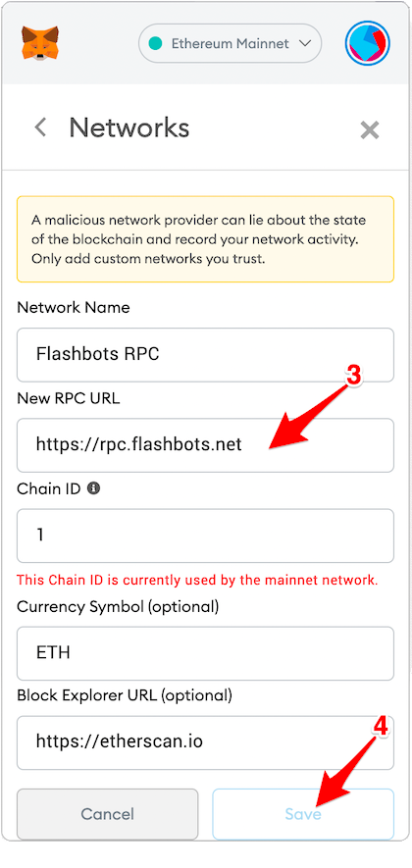The height and width of the screenshot is (868, 412).
Task: Click the MetaMask fox logo
Action: (40, 43)
